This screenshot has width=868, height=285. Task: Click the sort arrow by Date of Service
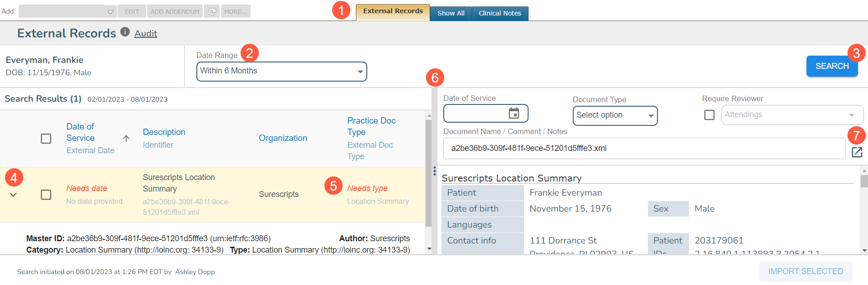click(x=126, y=139)
